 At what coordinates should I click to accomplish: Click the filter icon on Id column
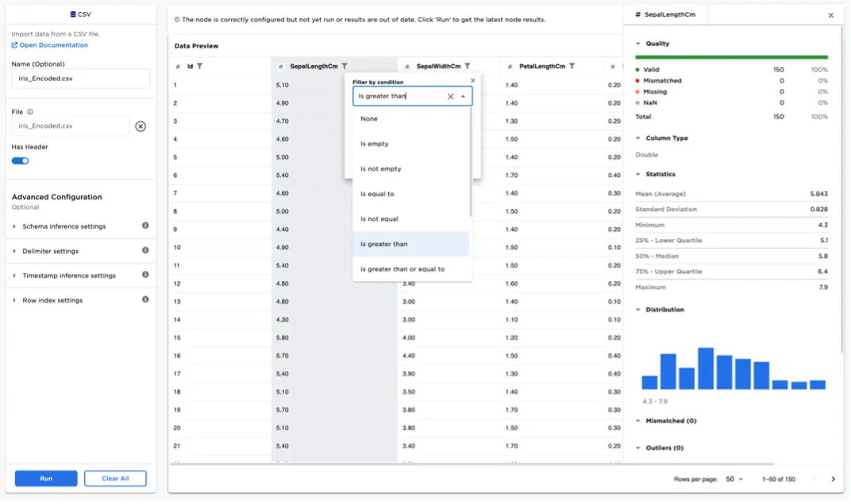click(x=200, y=67)
